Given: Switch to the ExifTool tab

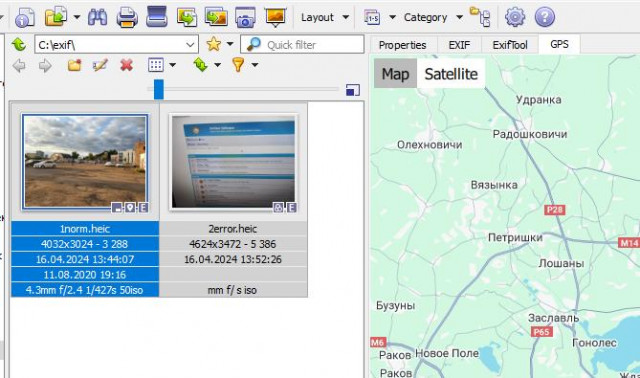Looking at the screenshot, I should (x=510, y=45).
